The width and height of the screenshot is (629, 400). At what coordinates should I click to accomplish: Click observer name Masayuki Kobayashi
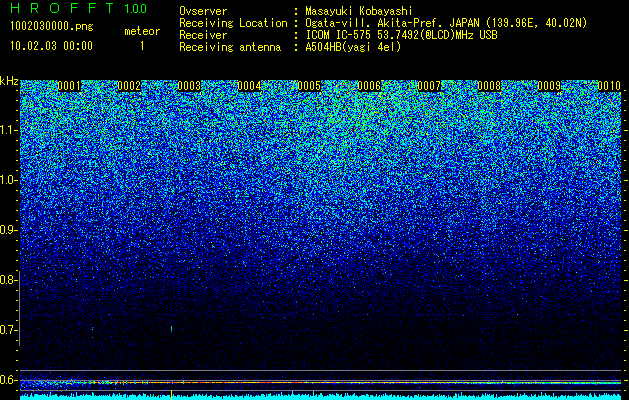[359, 11]
